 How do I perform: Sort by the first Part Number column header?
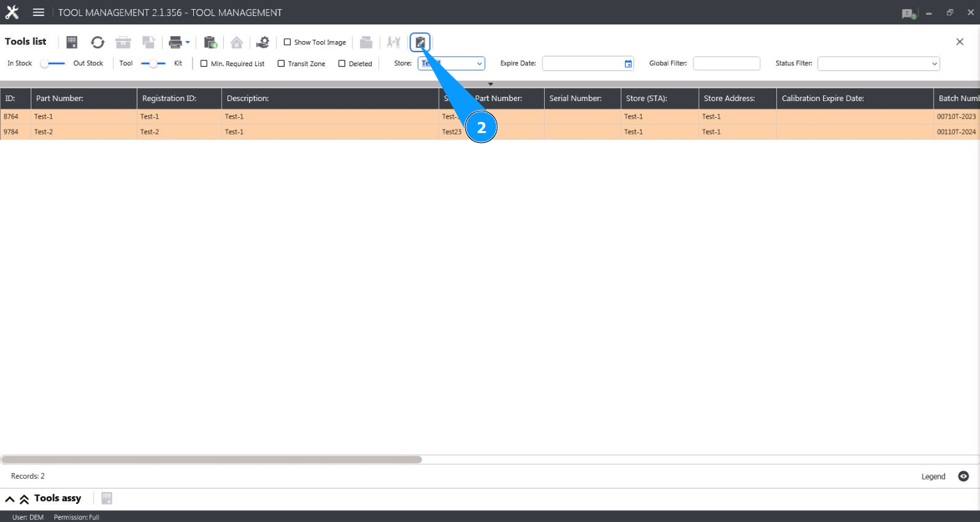84,98
